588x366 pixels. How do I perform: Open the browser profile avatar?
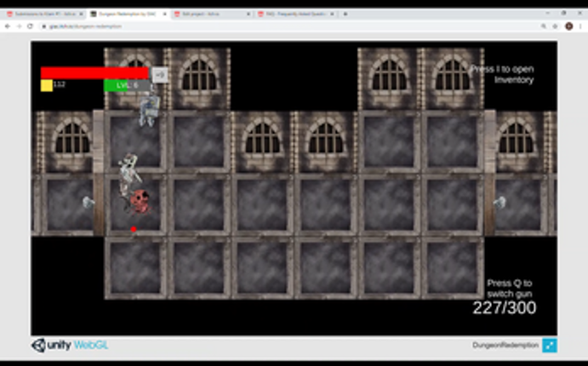(569, 26)
